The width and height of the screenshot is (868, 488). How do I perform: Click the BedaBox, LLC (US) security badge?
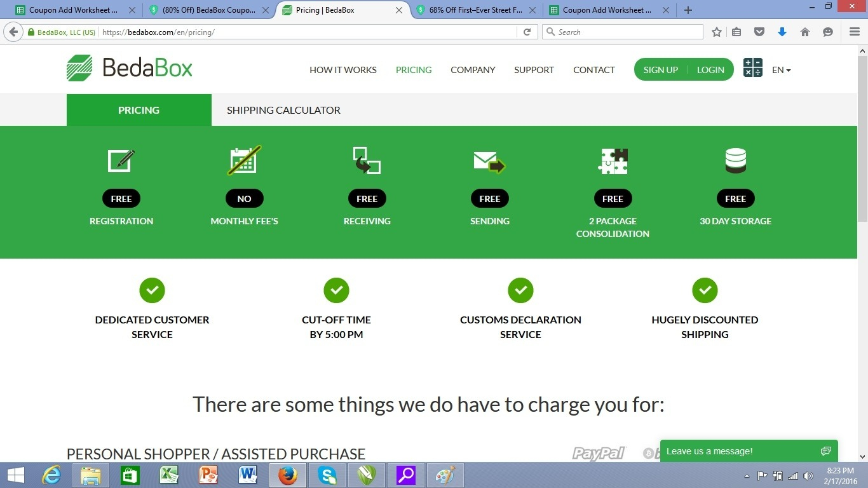pyautogui.click(x=62, y=32)
